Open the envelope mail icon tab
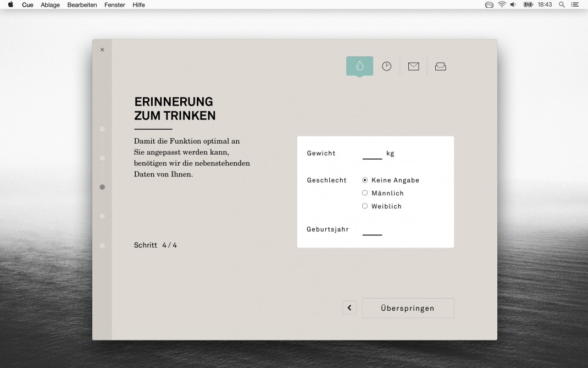The image size is (588, 368). (x=414, y=66)
